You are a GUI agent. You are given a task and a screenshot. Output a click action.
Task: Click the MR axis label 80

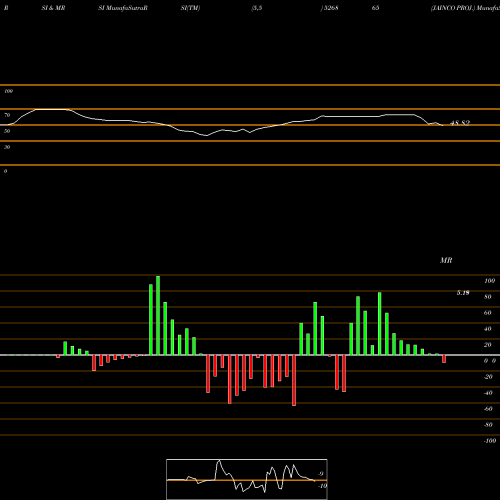[488, 297]
